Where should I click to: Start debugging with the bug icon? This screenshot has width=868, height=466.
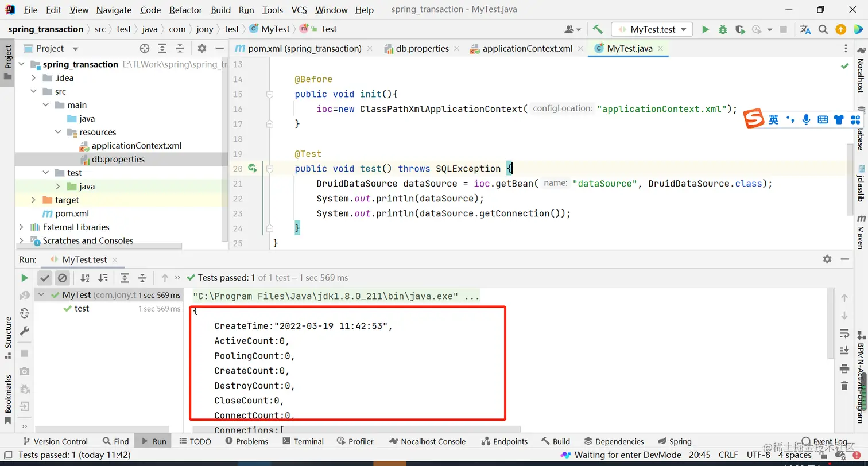point(723,29)
